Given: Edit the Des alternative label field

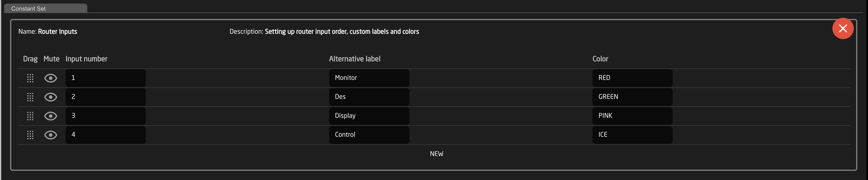Looking at the screenshot, I should point(369,97).
